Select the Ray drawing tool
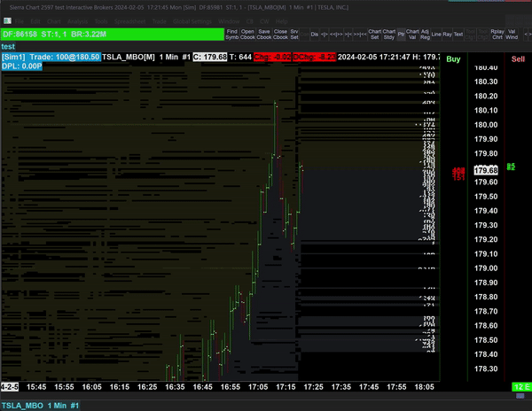Screen dimensions: 532x411 (x=447, y=35)
